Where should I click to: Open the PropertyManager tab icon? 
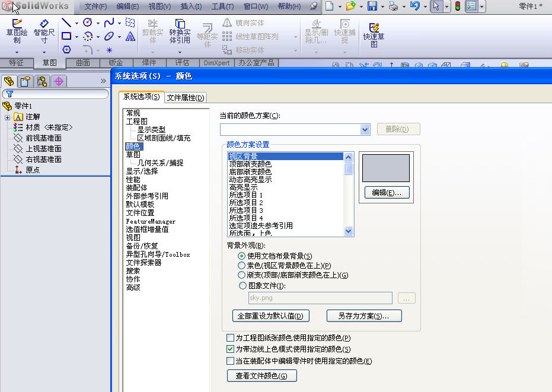(x=25, y=81)
